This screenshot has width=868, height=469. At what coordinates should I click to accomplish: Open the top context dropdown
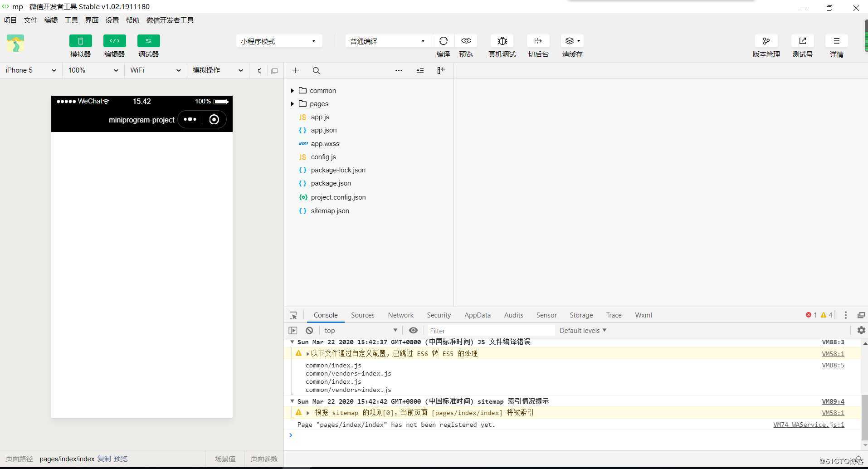click(x=361, y=331)
